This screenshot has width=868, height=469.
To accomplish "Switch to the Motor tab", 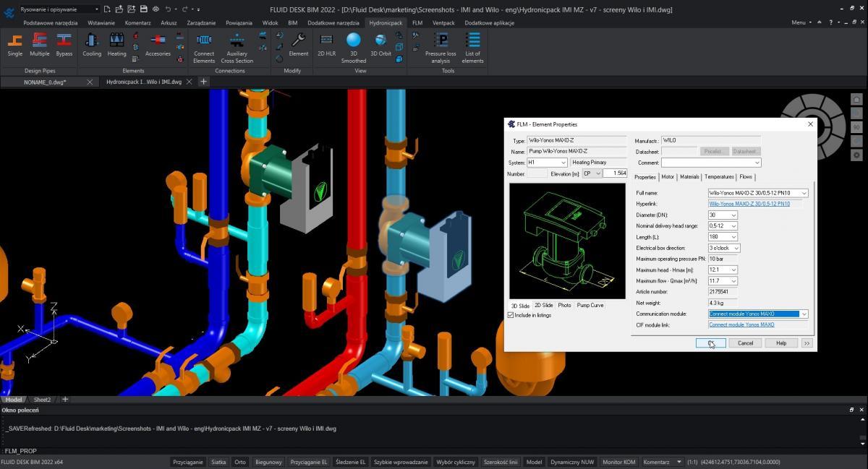I will [668, 177].
